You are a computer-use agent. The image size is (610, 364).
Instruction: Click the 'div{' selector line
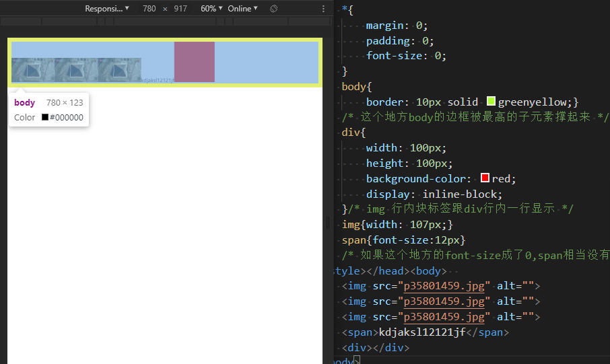[353, 133]
